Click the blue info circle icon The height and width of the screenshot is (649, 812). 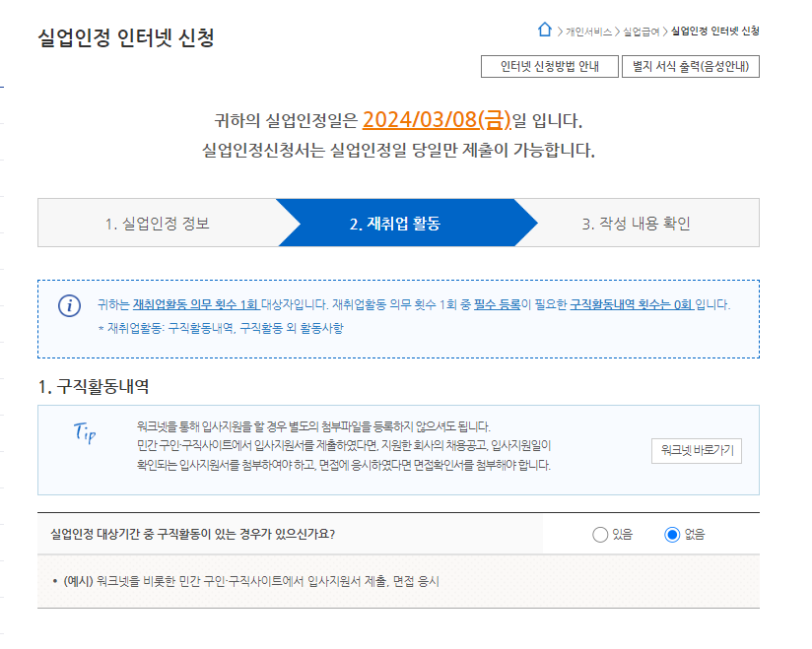[69, 305]
